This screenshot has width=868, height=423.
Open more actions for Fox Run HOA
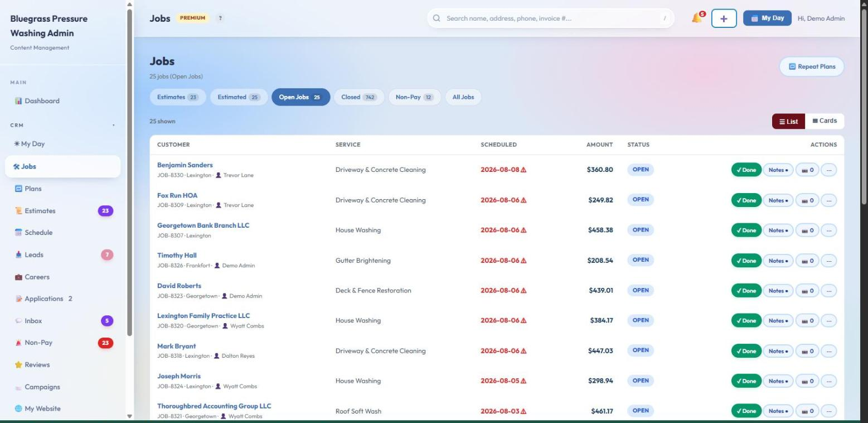pos(828,200)
